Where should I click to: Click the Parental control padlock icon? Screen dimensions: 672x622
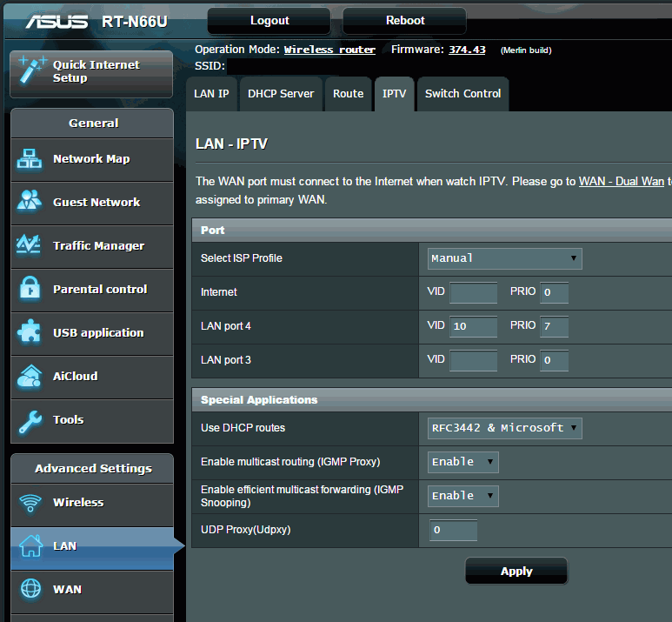[x=30, y=289]
